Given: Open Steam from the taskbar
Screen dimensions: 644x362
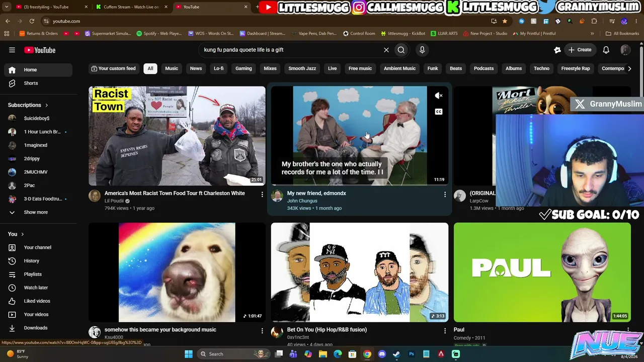Looking at the screenshot, I should [x=396, y=354].
